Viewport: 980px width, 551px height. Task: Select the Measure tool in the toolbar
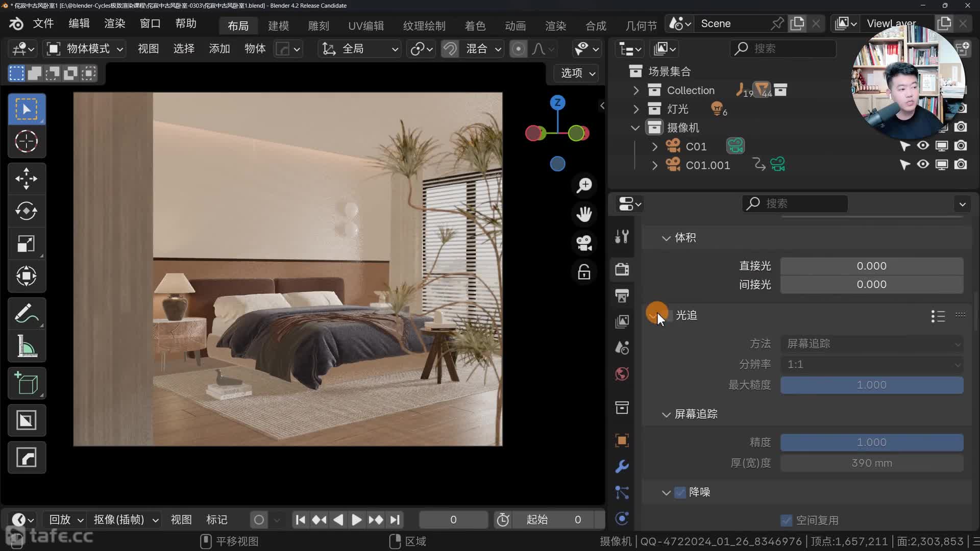27,347
